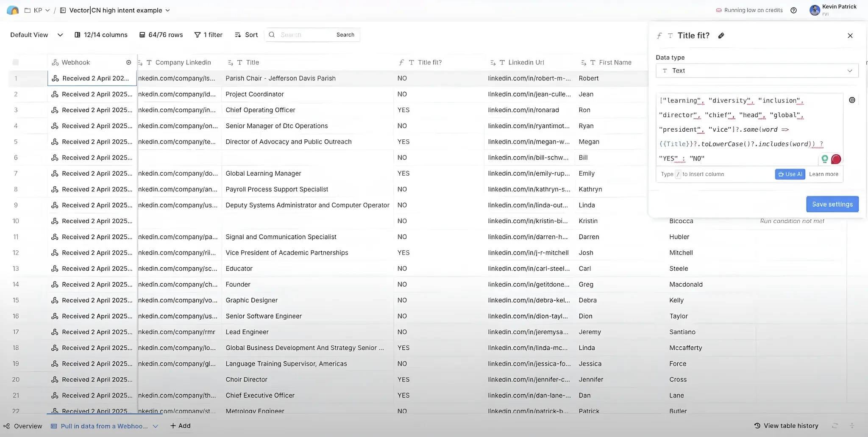Click the View table history clock icon
The width and height of the screenshot is (868, 437).
(757, 426)
